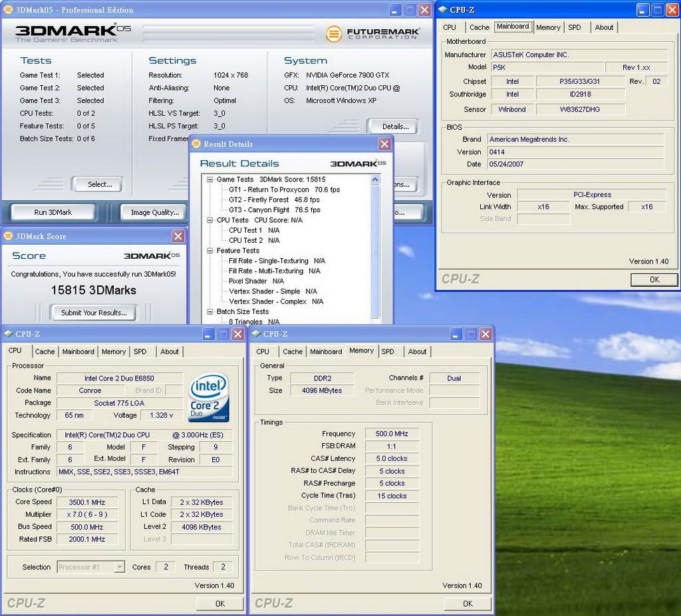
Task: Click OK in the CPU-Z CPU window
Action: (219, 603)
